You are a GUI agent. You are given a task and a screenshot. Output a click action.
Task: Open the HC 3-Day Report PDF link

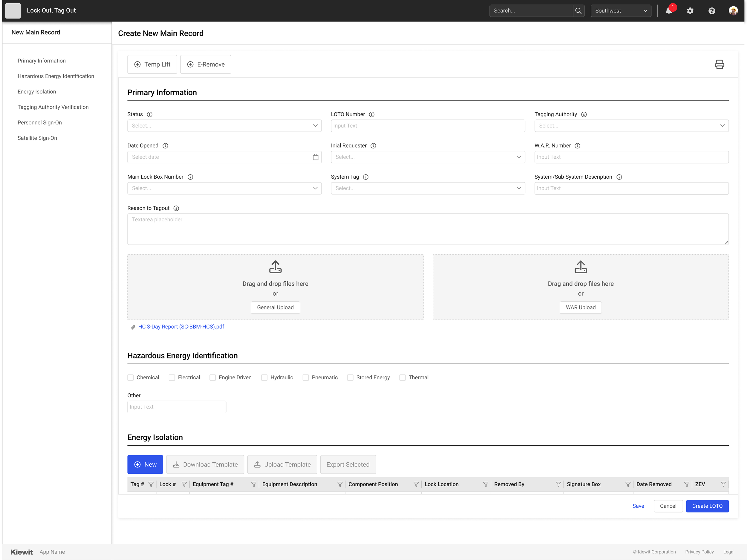(181, 327)
